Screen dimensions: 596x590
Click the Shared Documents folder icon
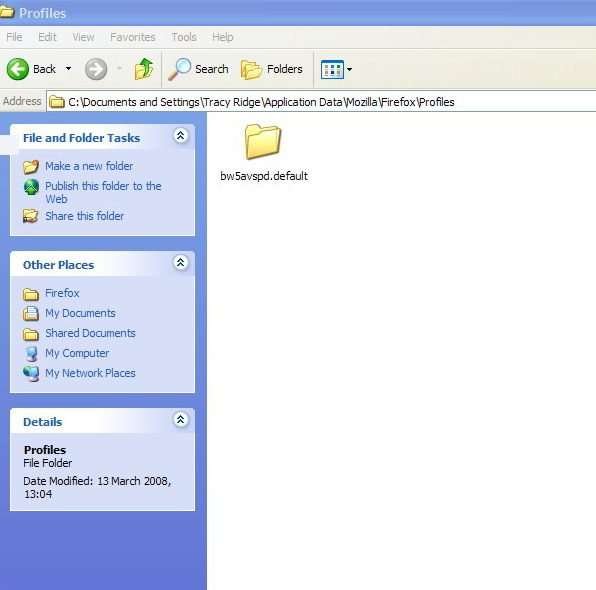[x=31, y=334]
